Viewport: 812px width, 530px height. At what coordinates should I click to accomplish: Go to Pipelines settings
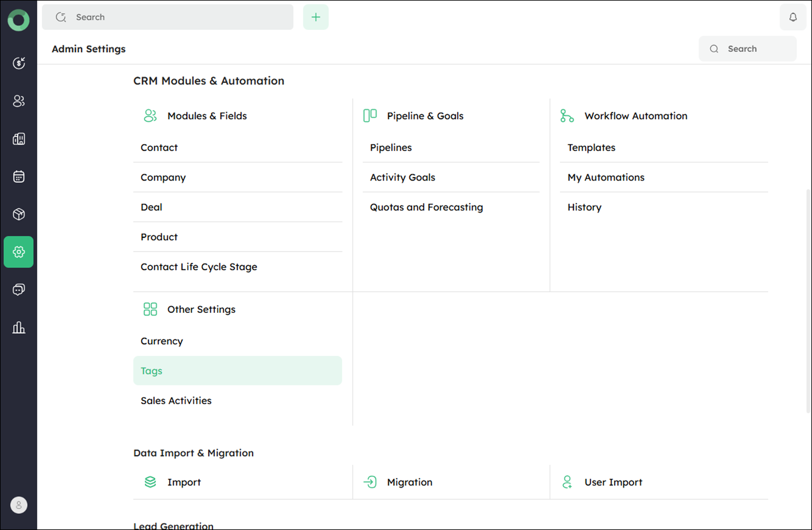391,148
